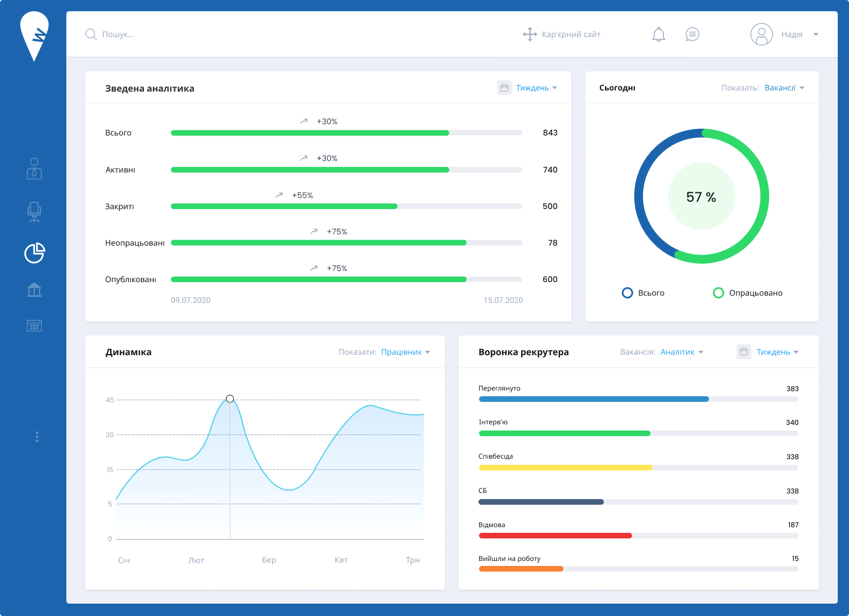The width and height of the screenshot is (849, 616).
Task: Open the calendar sidebar icon
Action: (34, 325)
